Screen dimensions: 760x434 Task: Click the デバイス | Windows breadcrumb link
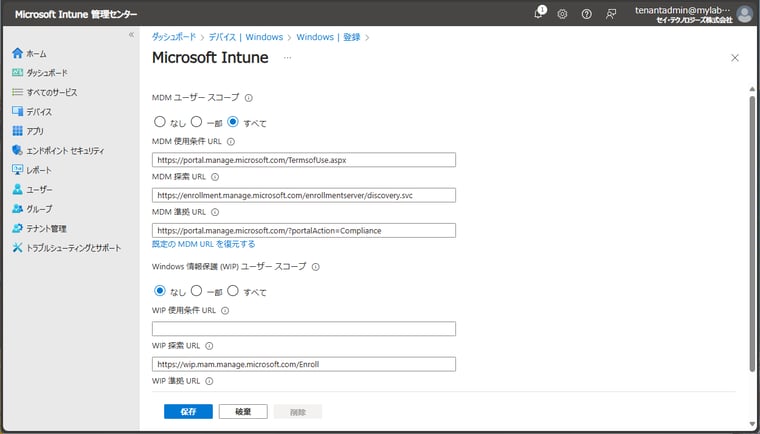coord(246,37)
